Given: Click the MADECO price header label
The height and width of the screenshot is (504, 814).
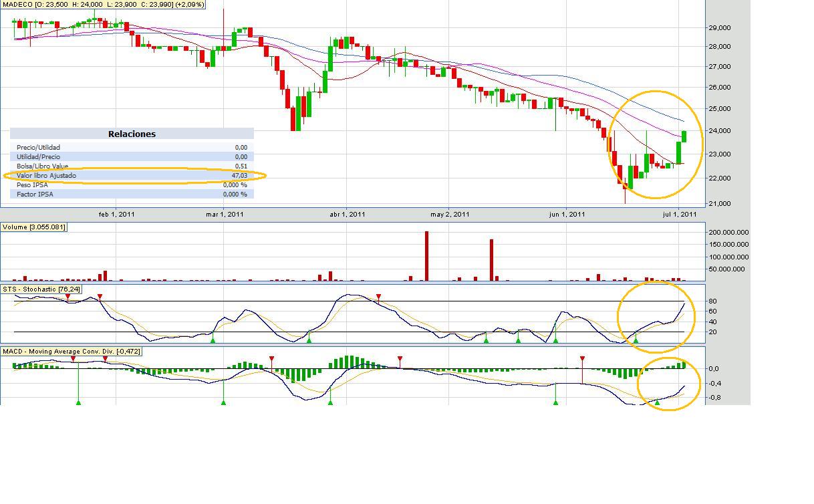Looking at the screenshot, I should click(103, 5).
